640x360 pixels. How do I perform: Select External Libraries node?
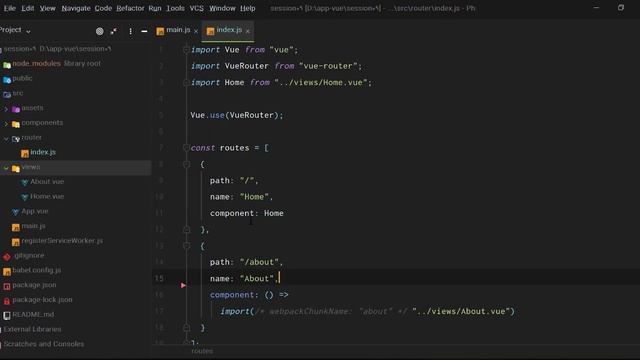pyautogui.click(x=32, y=329)
